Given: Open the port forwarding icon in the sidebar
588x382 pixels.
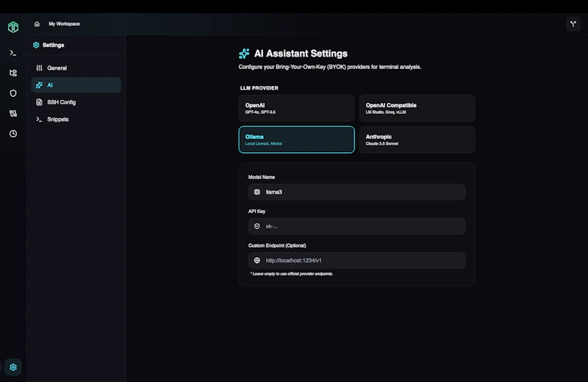Looking at the screenshot, I should click(x=13, y=113).
